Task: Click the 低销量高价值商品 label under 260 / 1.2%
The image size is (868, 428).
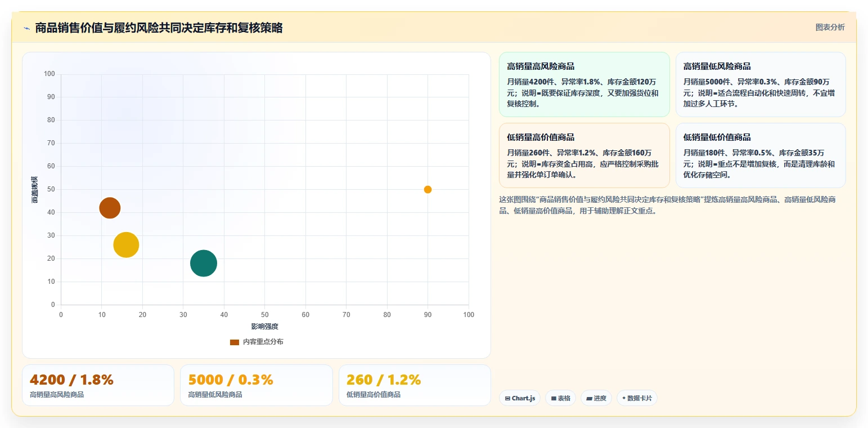Action: 374,395
